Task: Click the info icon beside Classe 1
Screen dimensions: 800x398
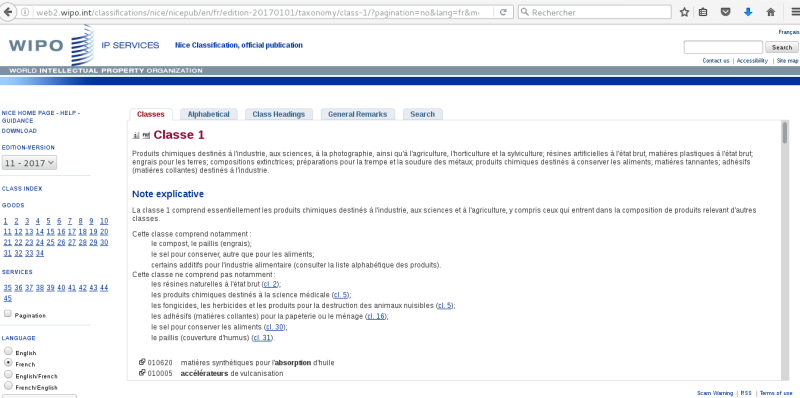Action: coord(136,136)
